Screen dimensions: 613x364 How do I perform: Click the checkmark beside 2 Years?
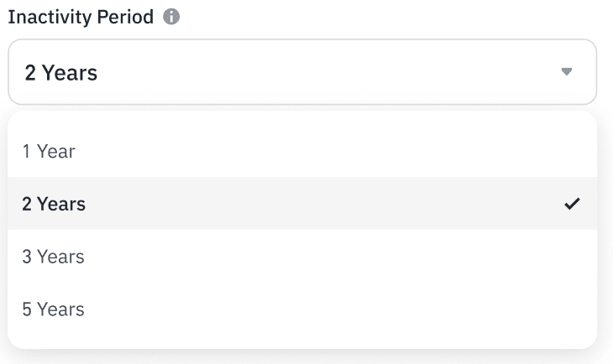tap(572, 204)
